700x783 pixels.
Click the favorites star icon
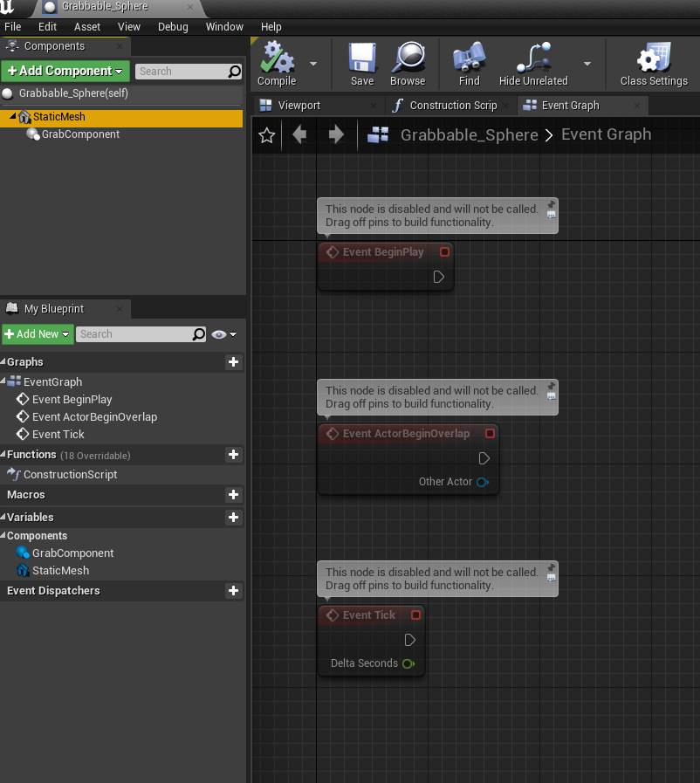pos(267,134)
